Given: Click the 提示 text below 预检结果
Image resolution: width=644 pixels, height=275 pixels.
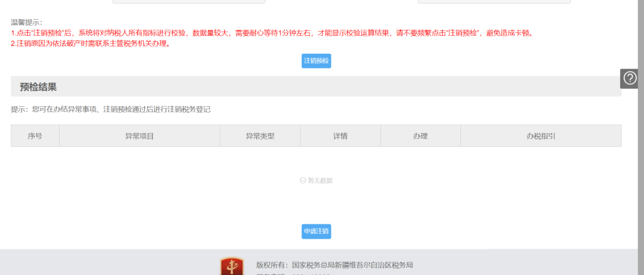Looking at the screenshot, I should tap(110, 110).
